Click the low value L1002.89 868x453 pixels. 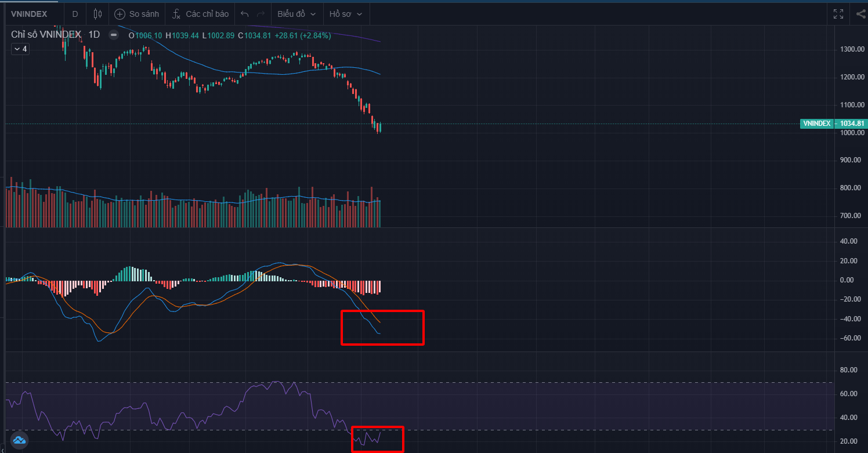point(219,35)
